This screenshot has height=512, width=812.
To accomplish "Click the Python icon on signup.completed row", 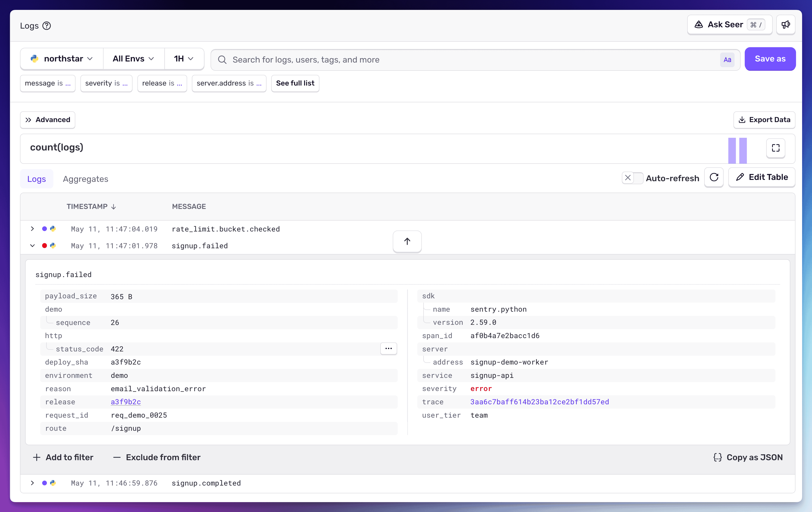I will pyautogui.click(x=53, y=483).
